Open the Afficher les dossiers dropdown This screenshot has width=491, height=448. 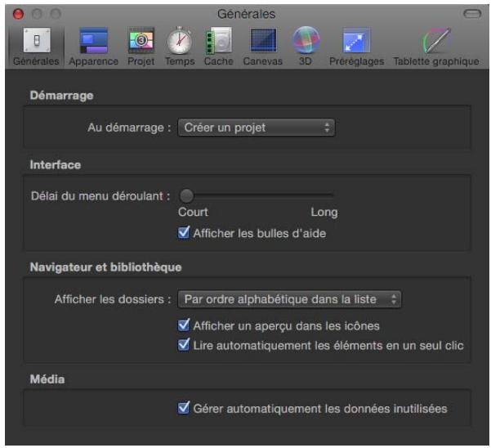tap(289, 299)
